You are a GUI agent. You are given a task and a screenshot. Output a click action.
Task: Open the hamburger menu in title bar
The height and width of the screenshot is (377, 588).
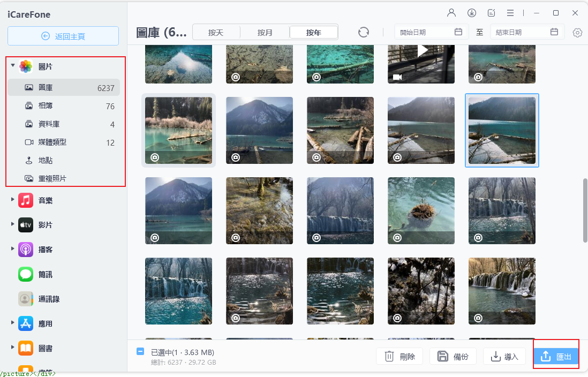510,13
